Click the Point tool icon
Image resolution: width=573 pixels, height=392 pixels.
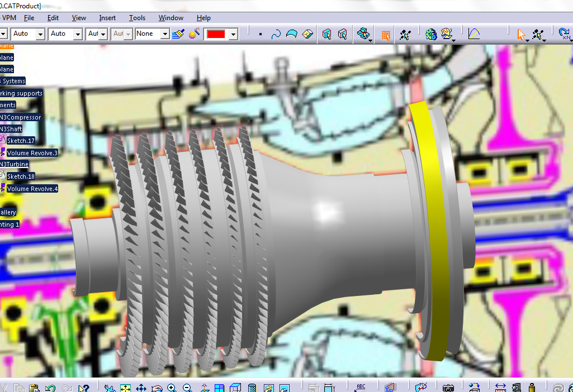tap(261, 35)
